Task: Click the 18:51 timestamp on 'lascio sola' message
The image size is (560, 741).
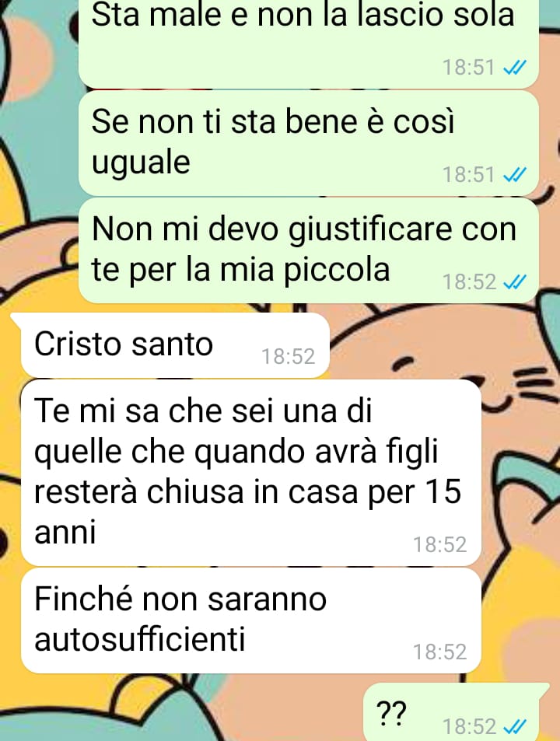Action: [x=469, y=68]
